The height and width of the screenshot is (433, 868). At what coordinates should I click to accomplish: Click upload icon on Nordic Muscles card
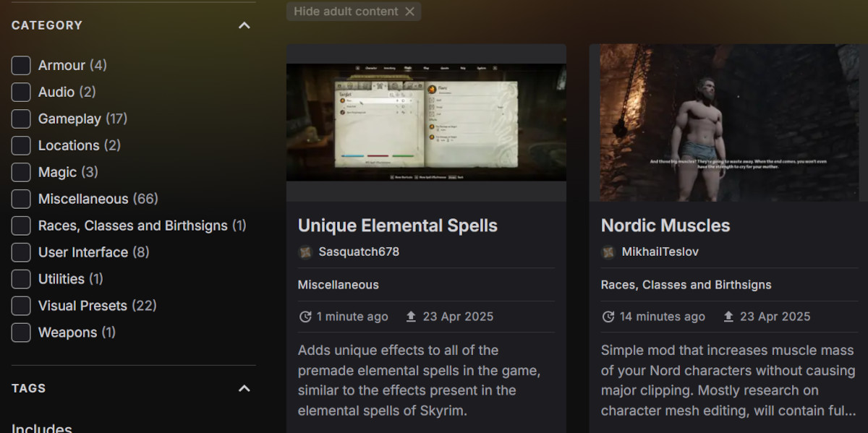pos(728,317)
